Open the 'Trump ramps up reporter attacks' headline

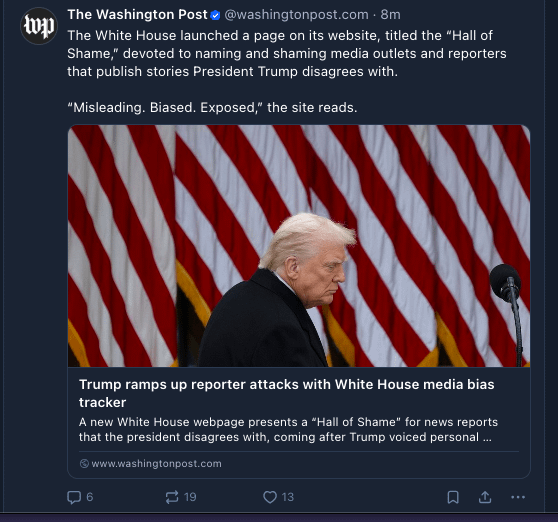coord(286,393)
